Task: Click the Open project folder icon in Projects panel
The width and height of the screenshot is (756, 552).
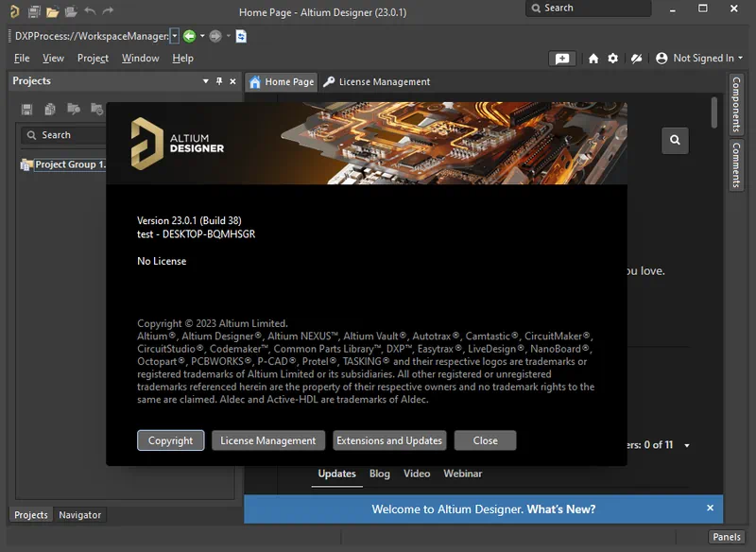Action: coord(74,109)
